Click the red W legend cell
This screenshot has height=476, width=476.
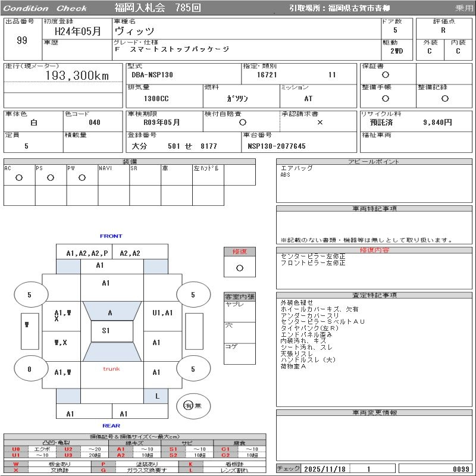pyautogui.click(x=16, y=464)
